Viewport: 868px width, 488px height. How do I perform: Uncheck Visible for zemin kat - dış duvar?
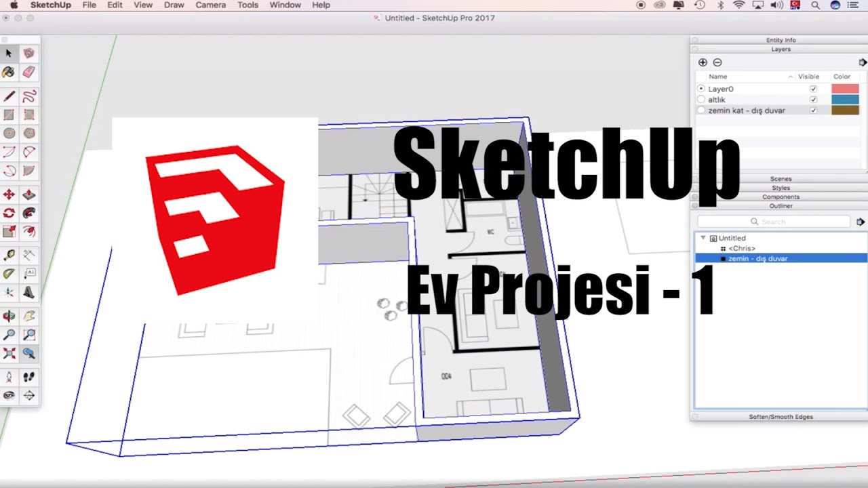click(813, 110)
